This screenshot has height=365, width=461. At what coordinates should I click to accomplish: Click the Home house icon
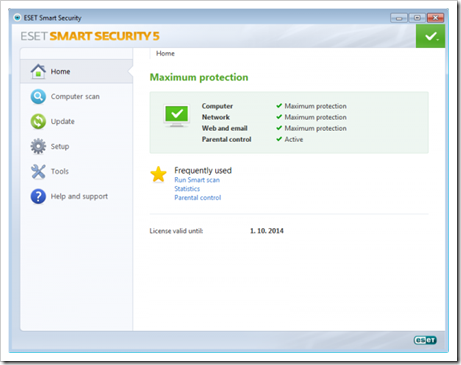click(38, 71)
